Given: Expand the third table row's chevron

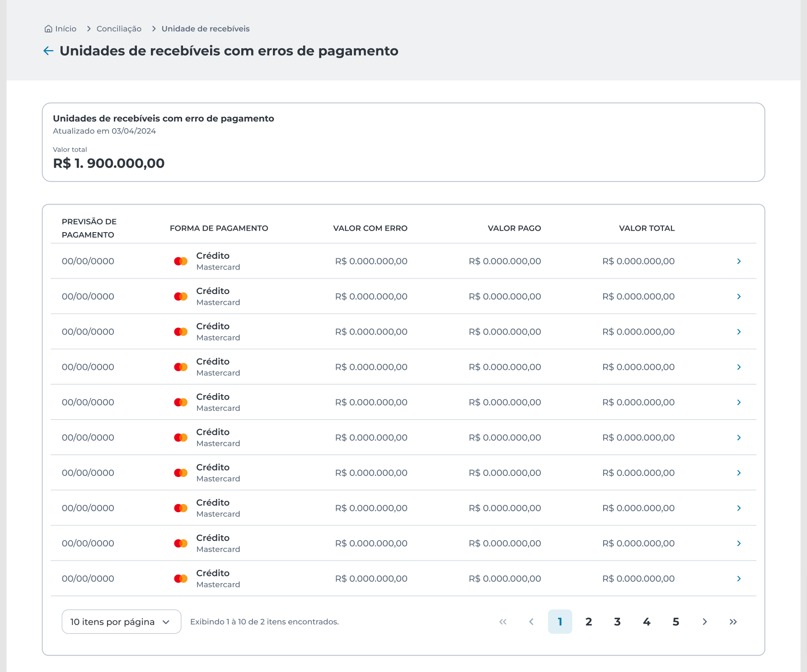Looking at the screenshot, I should (739, 332).
